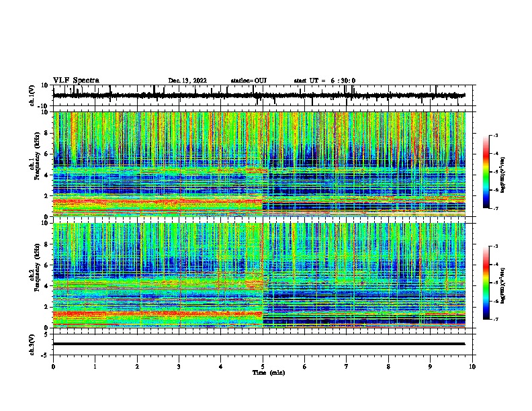Click the "8" kHz tick on ch.1 spectrogram axis

(47, 133)
